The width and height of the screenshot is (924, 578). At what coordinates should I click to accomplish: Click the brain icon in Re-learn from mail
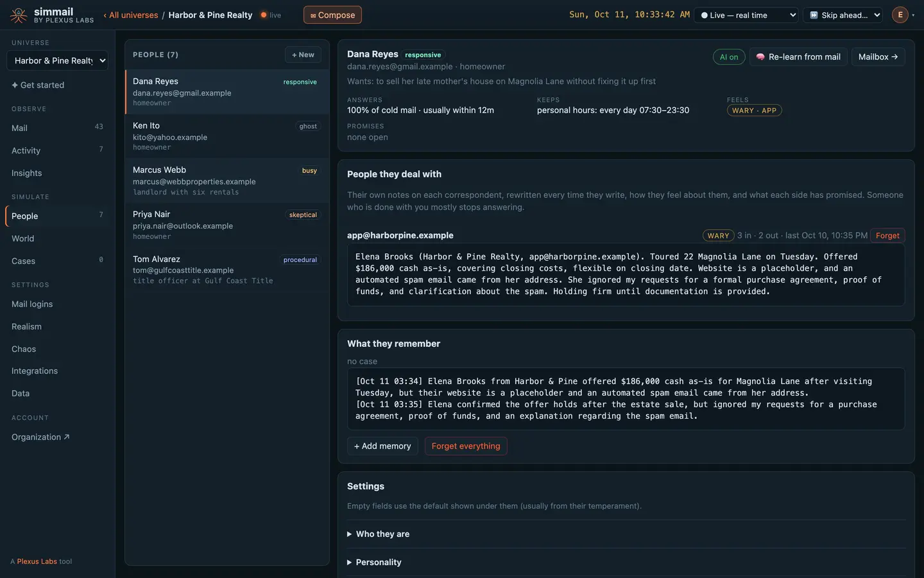(760, 57)
